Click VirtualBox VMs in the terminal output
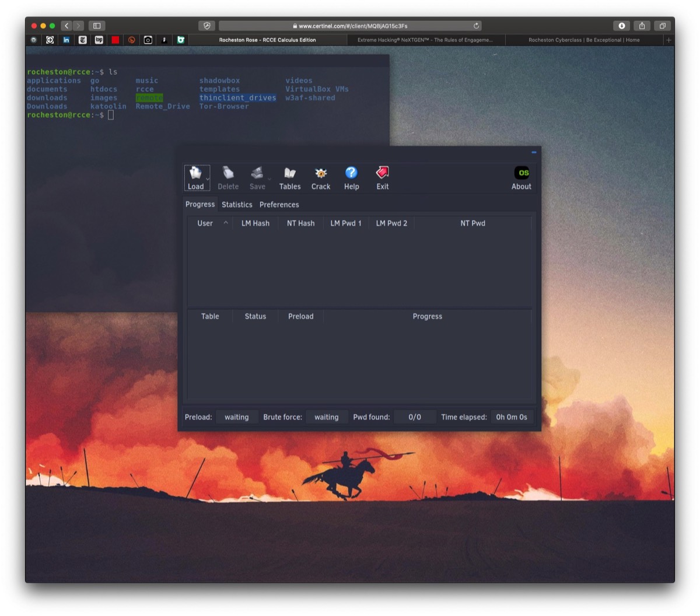 pyautogui.click(x=317, y=89)
